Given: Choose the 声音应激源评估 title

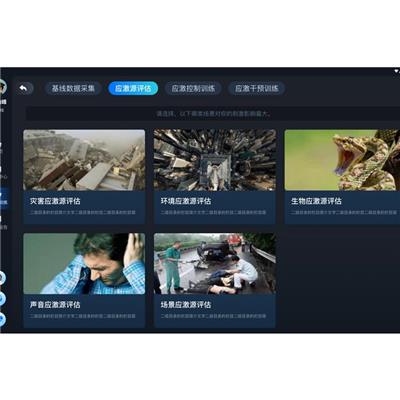Looking at the screenshot, I should [55, 305].
